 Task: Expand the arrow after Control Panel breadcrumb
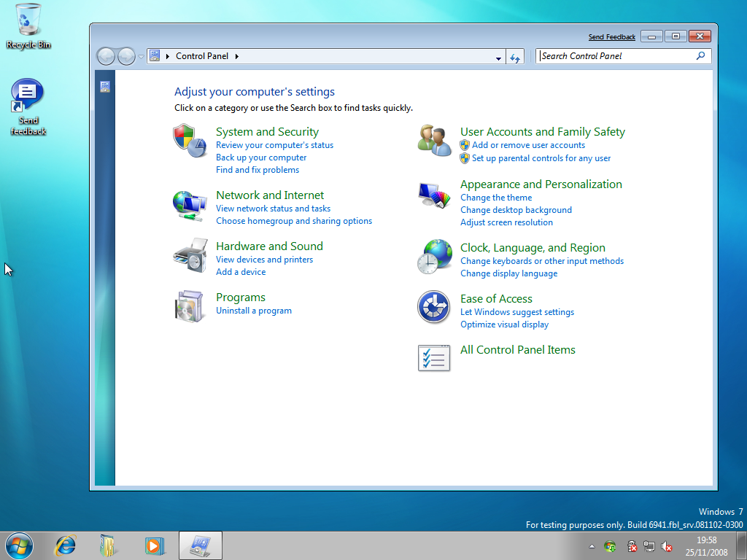237,56
